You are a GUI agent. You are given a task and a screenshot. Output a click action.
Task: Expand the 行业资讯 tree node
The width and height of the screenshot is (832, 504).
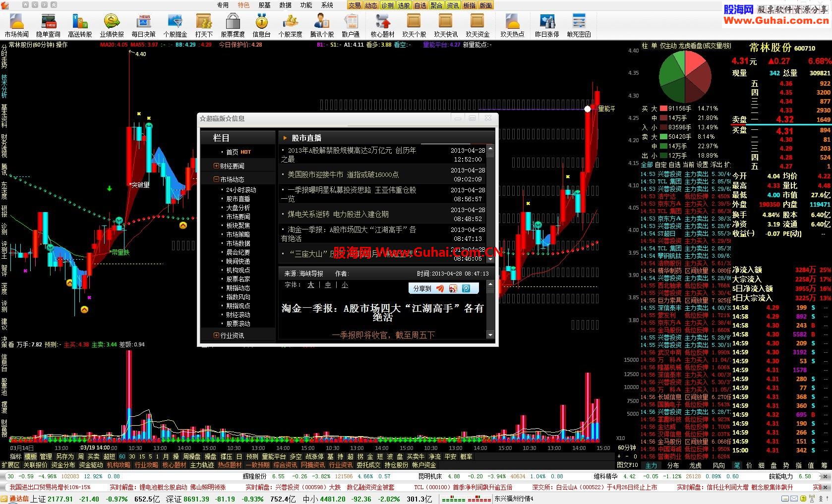(216, 336)
